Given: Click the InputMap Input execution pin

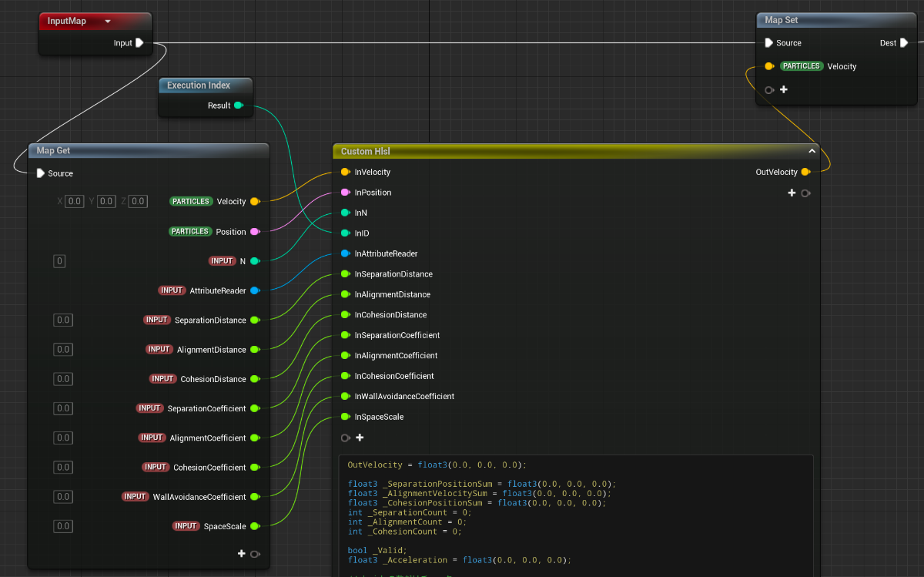Looking at the screenshot, I should [139, 43].
